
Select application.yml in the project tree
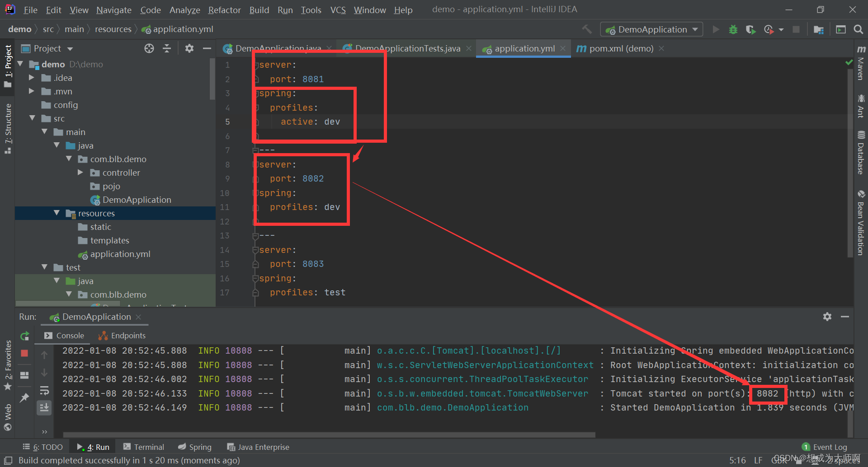click(120, 254)
